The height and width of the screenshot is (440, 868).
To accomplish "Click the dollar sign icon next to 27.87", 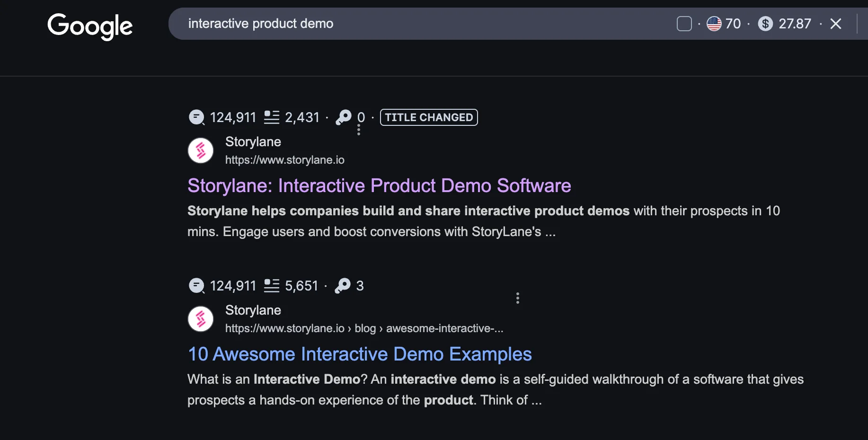I will coord(765,23).
